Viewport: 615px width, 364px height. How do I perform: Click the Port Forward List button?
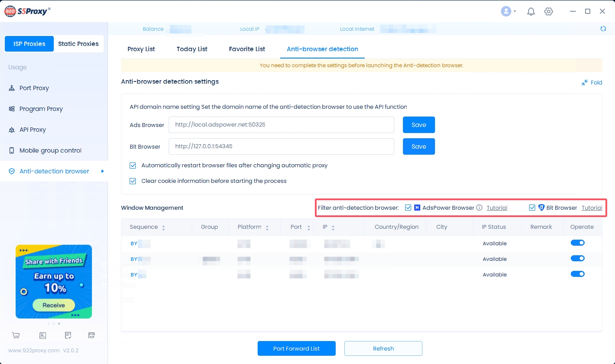coord(296,348)
